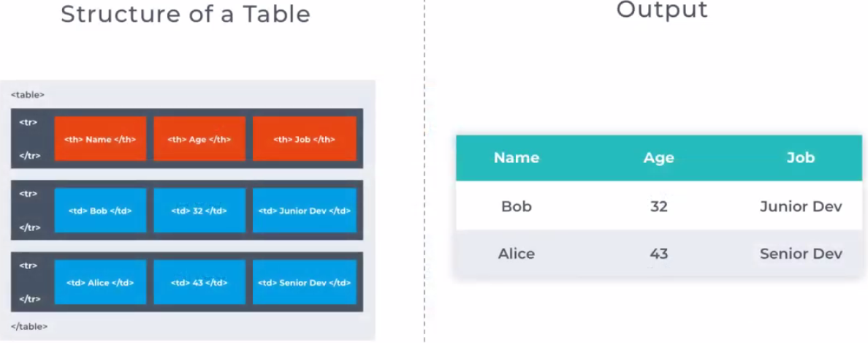The width and height of the screenshot is (868, 343).
Task: Click the closing table tag label
Action: 29,326
